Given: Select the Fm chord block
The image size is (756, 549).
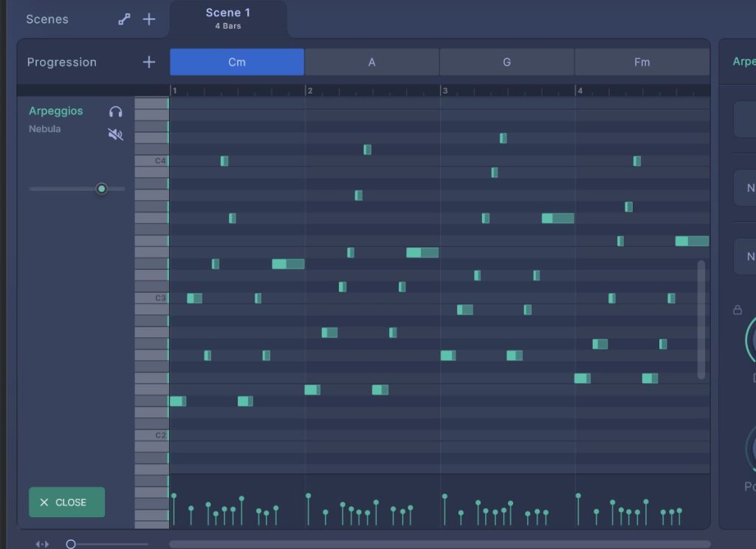Looking at the screenshot, I should pos(642,62).
